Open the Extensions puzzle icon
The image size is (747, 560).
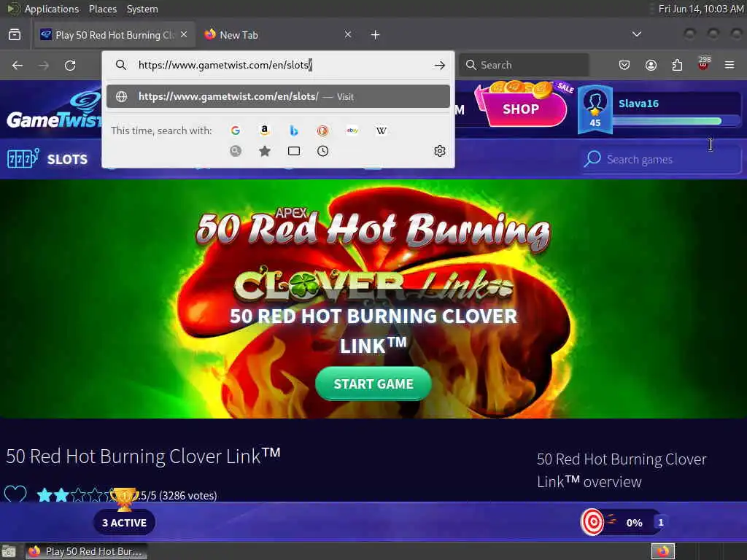pos(677,65)
